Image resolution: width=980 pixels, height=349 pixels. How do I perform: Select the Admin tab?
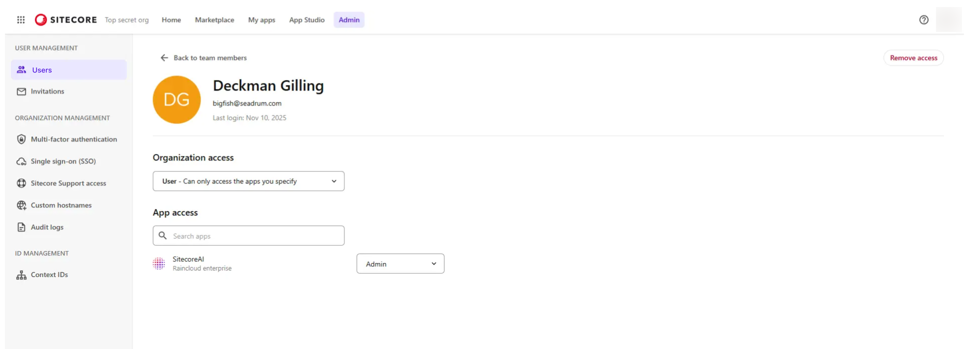pyautogui.click(x=349, y=19)
